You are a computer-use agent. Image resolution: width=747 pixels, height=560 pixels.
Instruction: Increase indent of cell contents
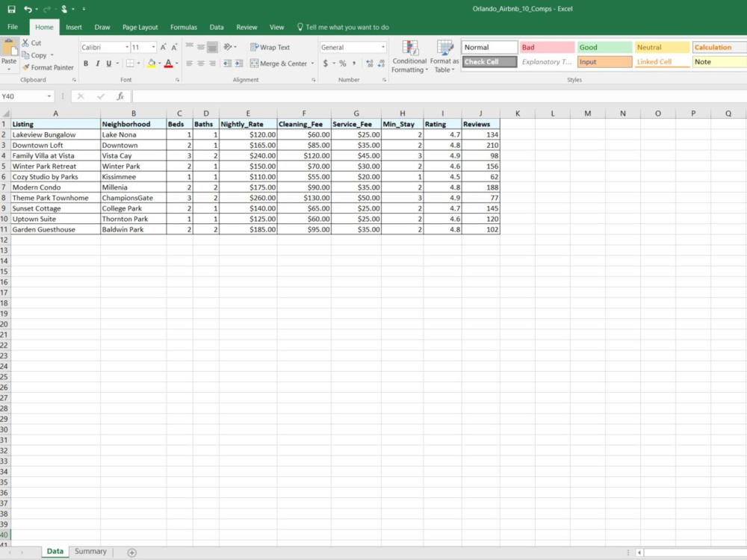[239, 63]
